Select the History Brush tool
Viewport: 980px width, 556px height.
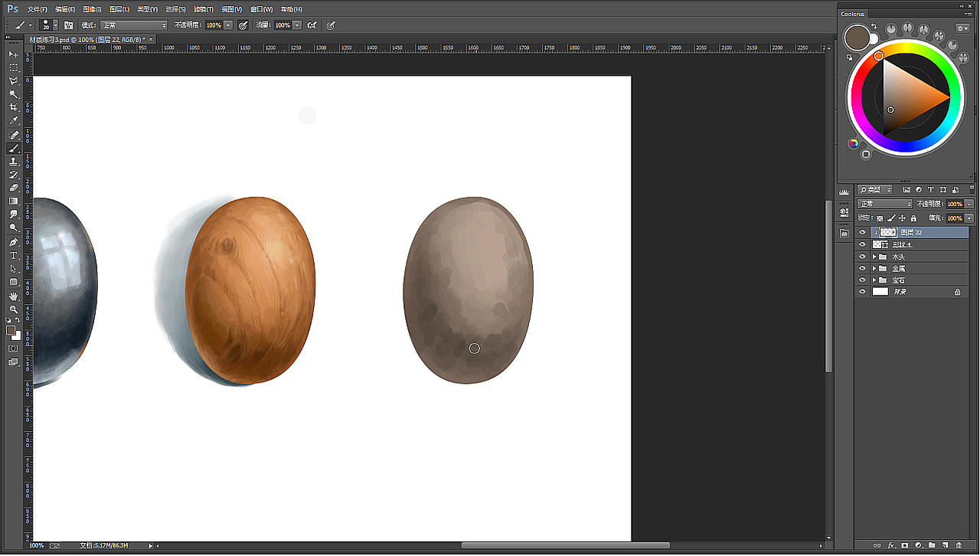pyautogui.click(x=13, y=175)
